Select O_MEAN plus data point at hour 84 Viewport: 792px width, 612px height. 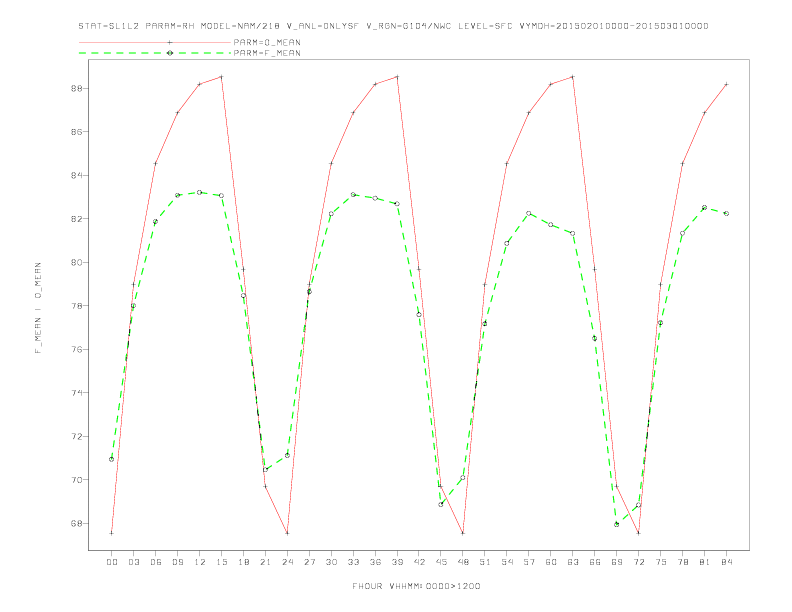(x=726, y=84)
